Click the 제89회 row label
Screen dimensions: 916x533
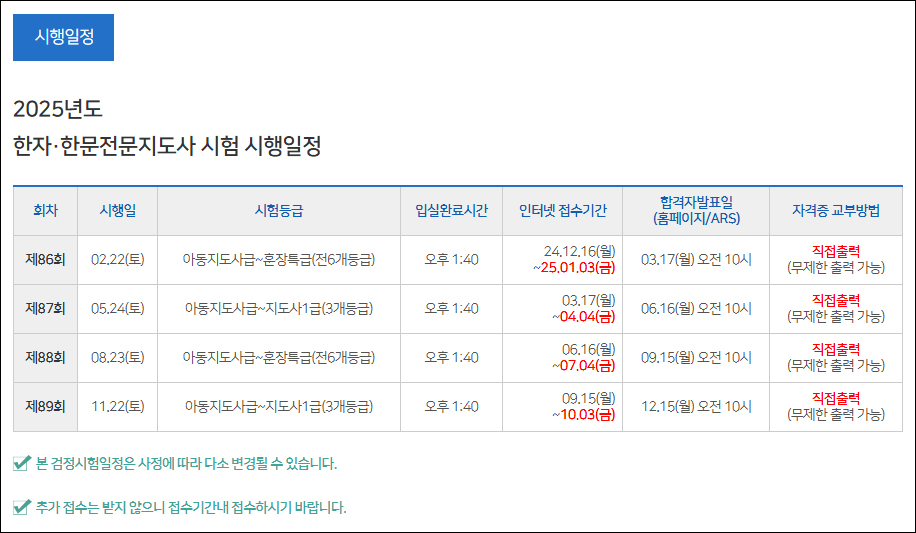point(46,407)
